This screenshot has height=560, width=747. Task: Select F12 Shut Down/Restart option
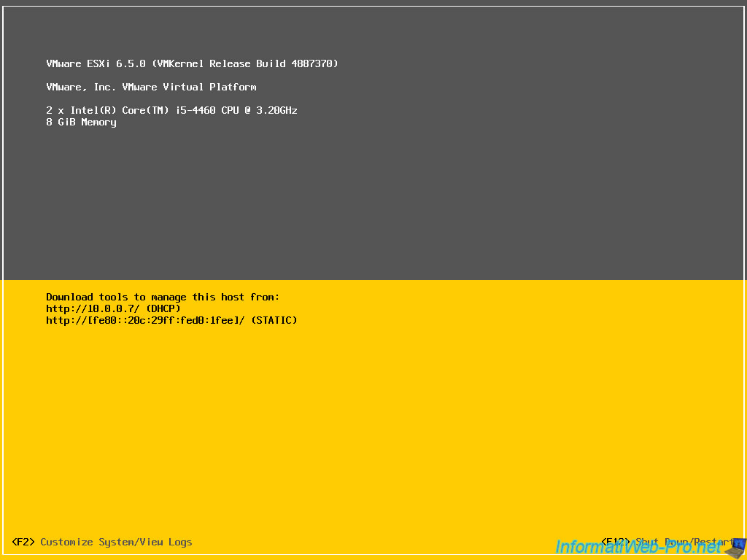pyautogui.click(x=667, y=542)
